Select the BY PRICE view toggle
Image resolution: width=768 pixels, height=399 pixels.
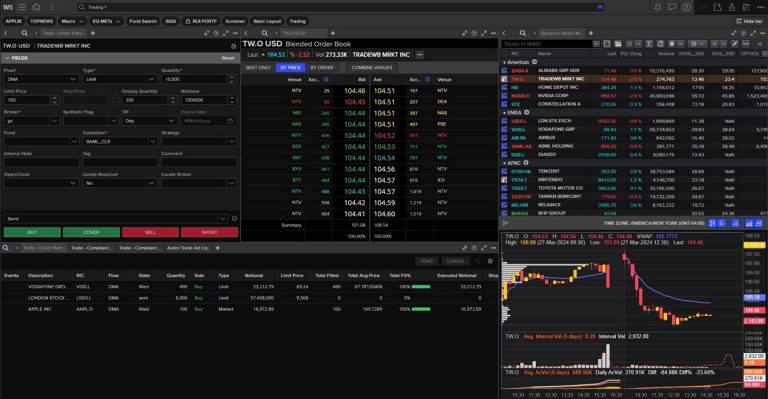(x=290, y=68)
